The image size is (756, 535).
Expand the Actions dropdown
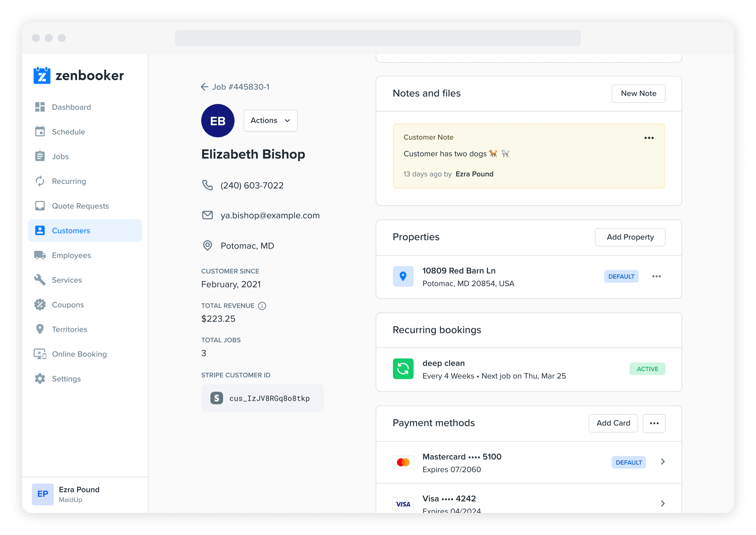pos(270,121)
